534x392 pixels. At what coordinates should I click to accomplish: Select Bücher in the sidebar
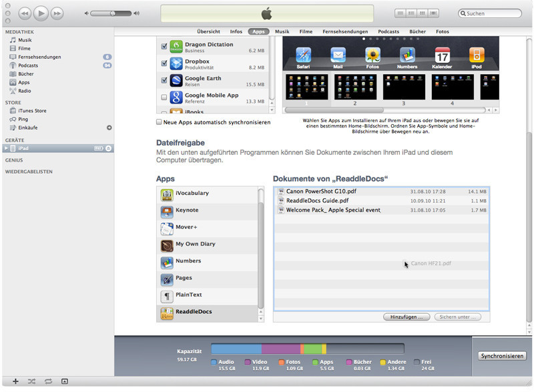(58, 74)
